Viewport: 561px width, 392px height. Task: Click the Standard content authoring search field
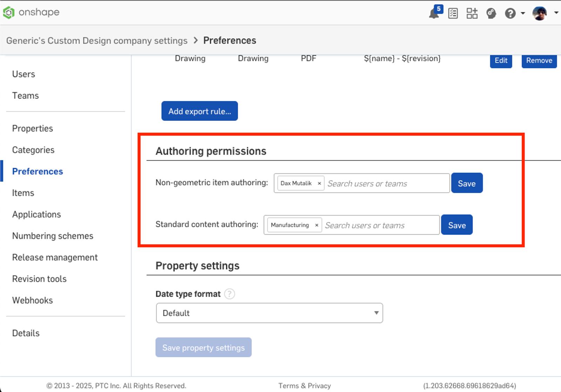click(380, 225)
